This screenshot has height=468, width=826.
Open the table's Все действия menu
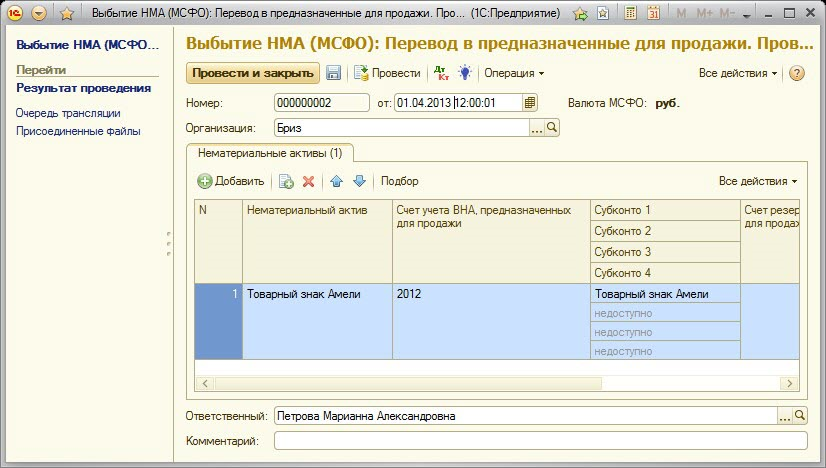click(758, 181)
